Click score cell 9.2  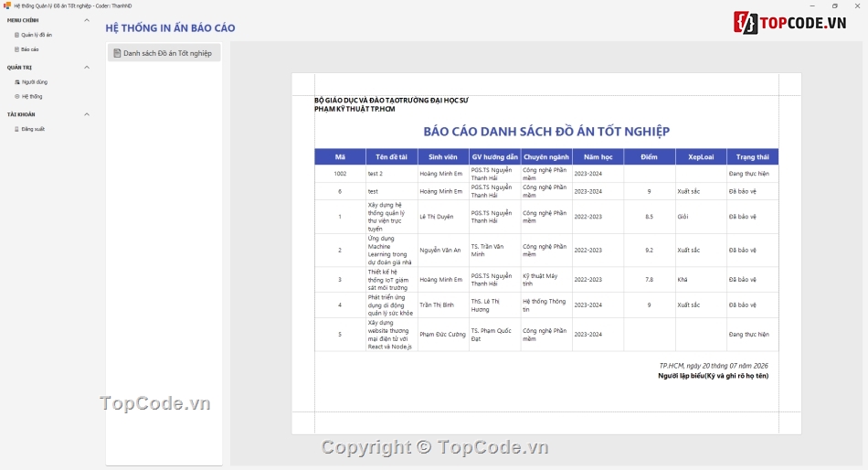650,251
